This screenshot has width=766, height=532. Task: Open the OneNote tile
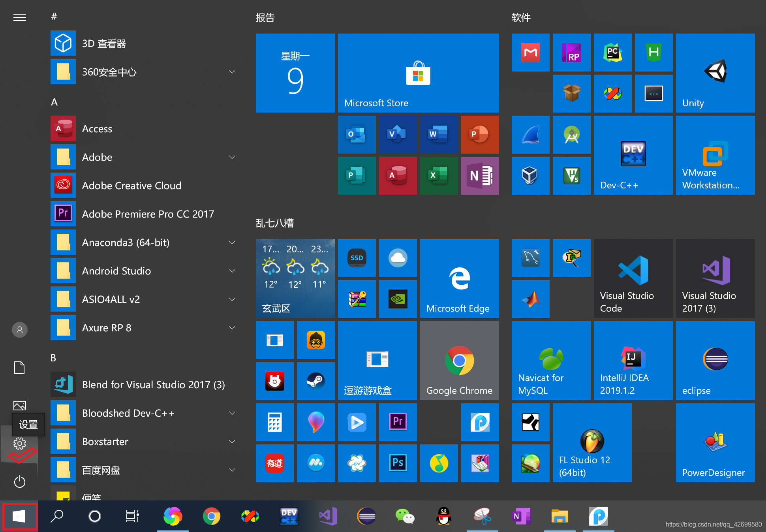(480, 176)
